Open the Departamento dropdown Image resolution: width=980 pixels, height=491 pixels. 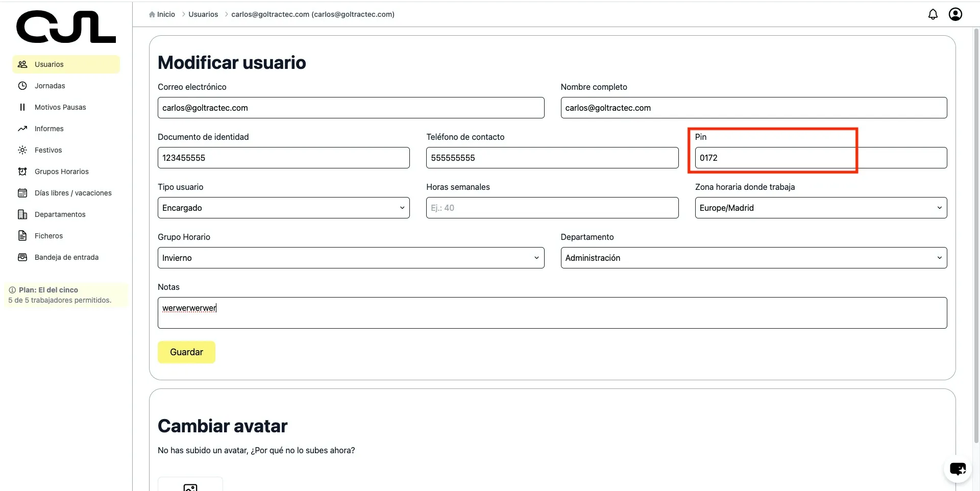tap(753, 258)
